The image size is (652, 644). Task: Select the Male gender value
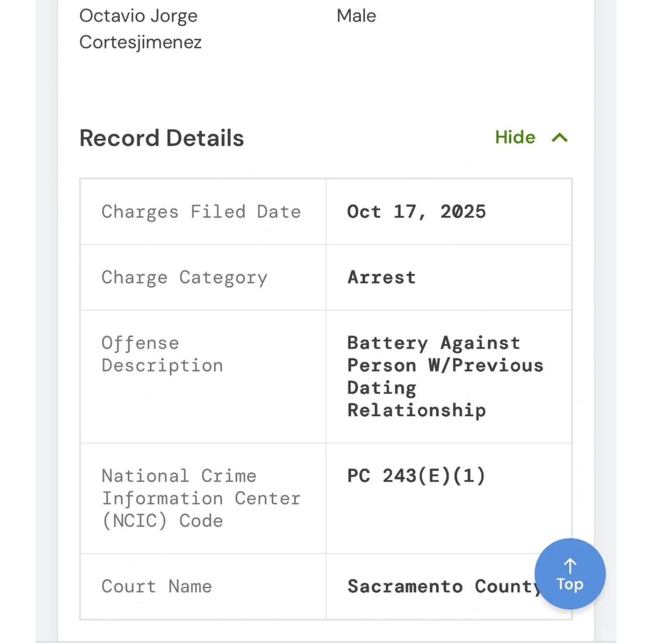(x=356, y=16)
